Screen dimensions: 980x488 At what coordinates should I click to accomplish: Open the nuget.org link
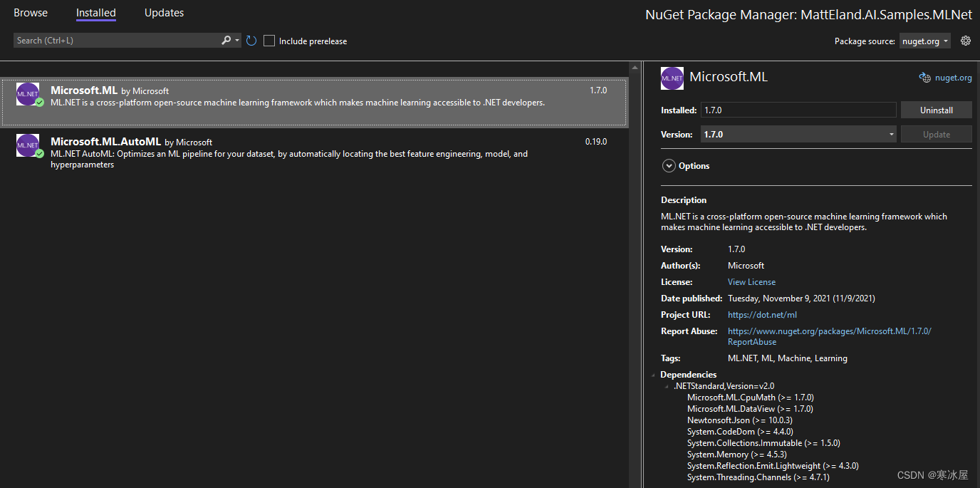pyautogui.click(x=954, y=78)
